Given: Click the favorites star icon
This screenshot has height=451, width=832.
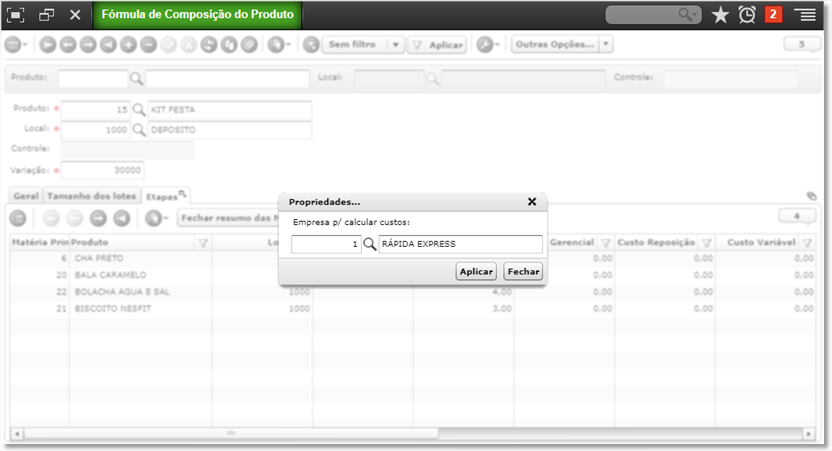Looking at the screenshot, I should point(720,15).
